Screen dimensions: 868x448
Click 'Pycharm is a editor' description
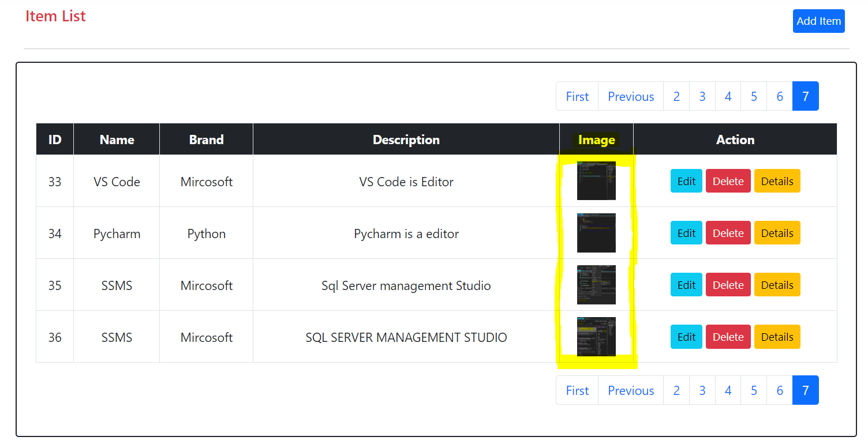[x=406, y=234]
